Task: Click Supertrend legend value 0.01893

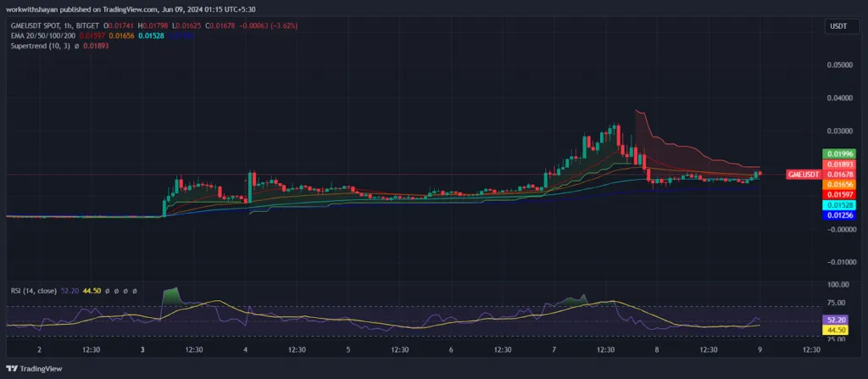Action: coord(96,47)
